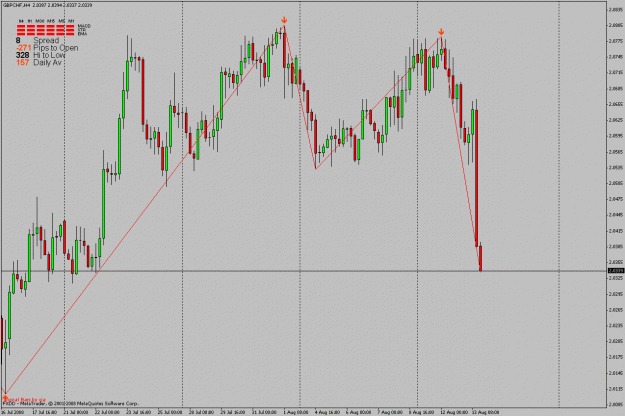Click the '7 Aug 08:00' time axis label
The image size is (625, 416).
pos(390,412)
